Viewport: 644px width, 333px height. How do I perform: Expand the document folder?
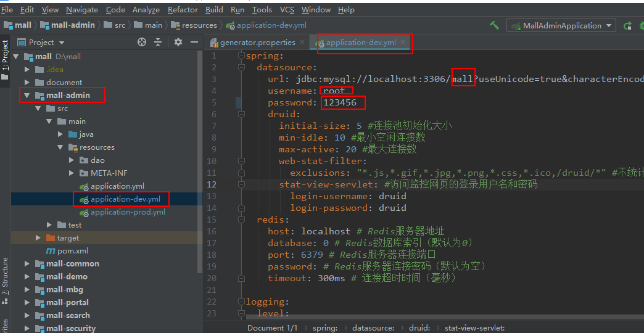27,83
